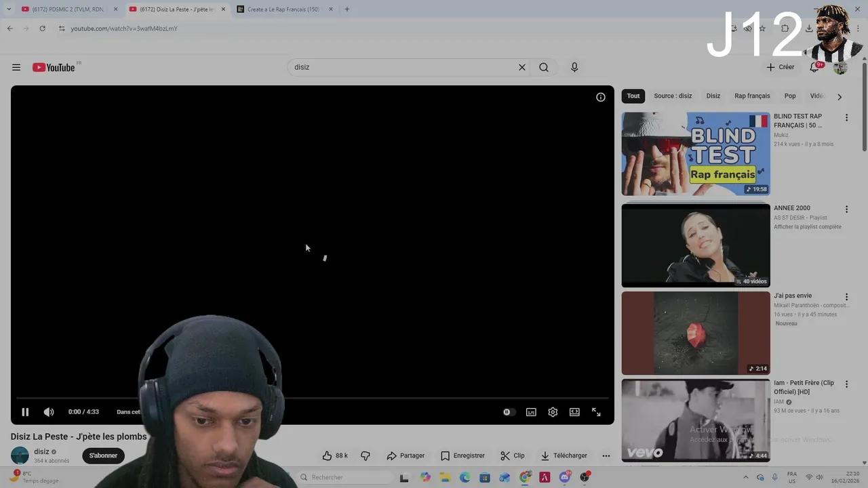Open J'ai pas envie video thumbnail
The image size is (868, 488).
696,333
